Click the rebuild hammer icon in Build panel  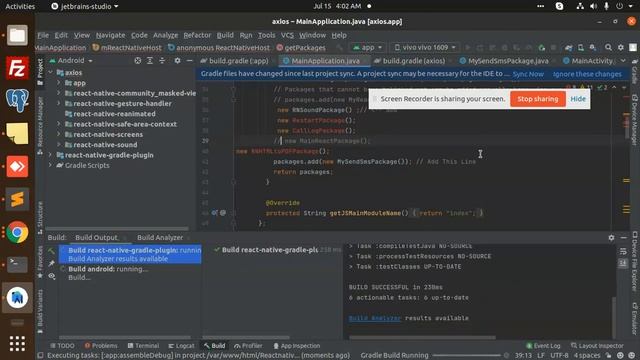coord(51,251)
